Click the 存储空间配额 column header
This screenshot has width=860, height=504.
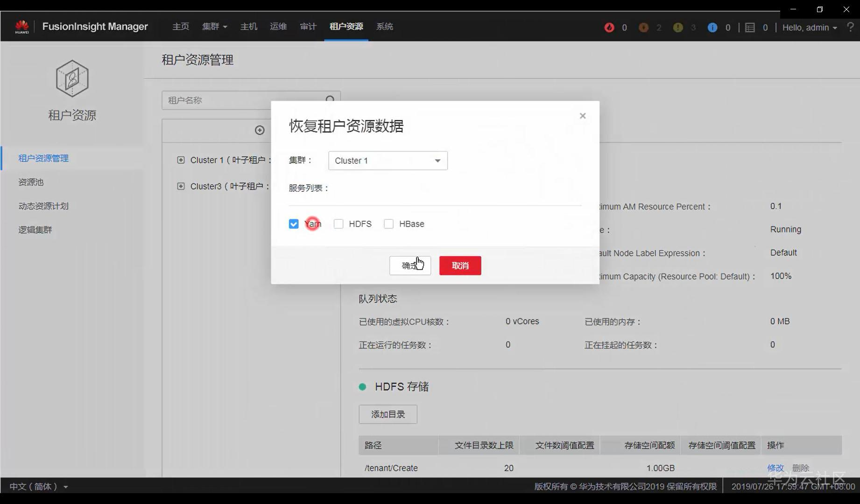tap(649, 445)
